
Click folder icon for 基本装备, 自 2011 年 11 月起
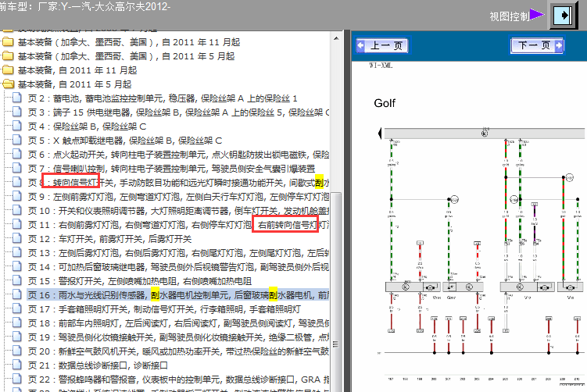click(8, 70)
